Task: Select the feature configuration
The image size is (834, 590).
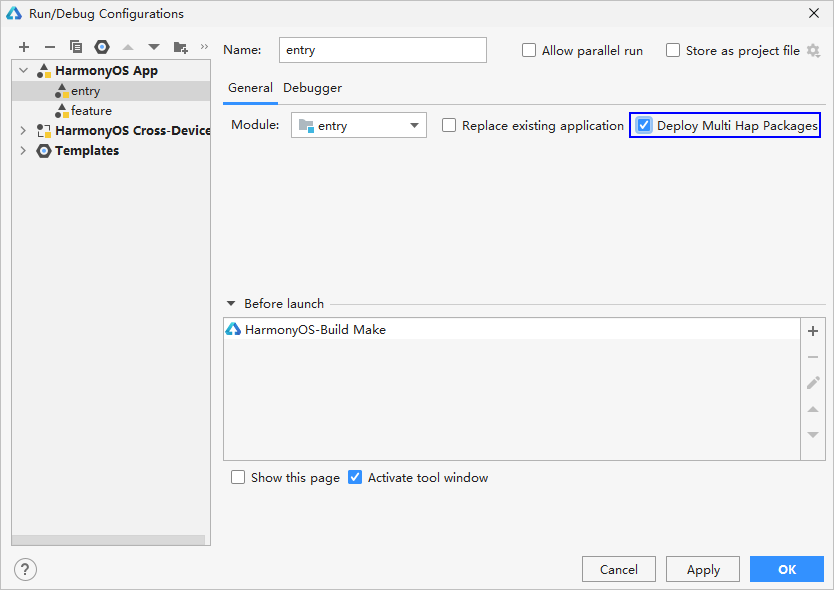Action: point(88,110)
